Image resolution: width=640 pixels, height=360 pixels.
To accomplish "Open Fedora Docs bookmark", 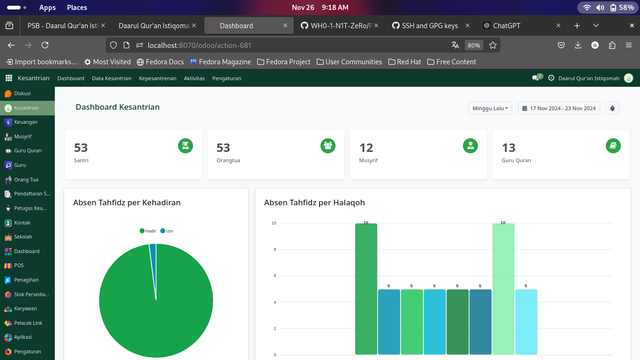I will click(160, 62).
